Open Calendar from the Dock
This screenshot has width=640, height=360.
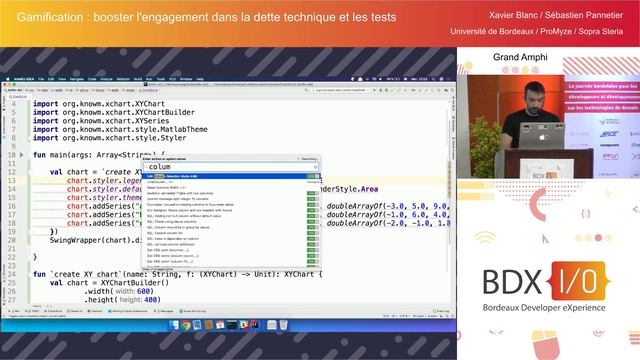click(220, 325)
